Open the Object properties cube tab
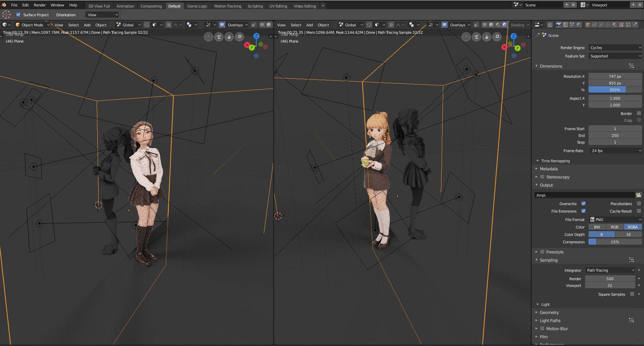Screen dimensions: 644x346 (x=588, y=25)
